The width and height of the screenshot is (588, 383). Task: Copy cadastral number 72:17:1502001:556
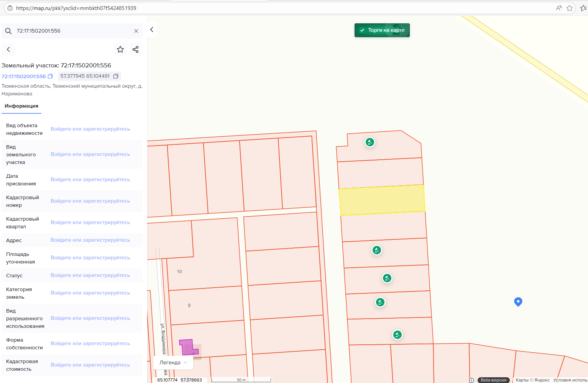click(50, 76)
